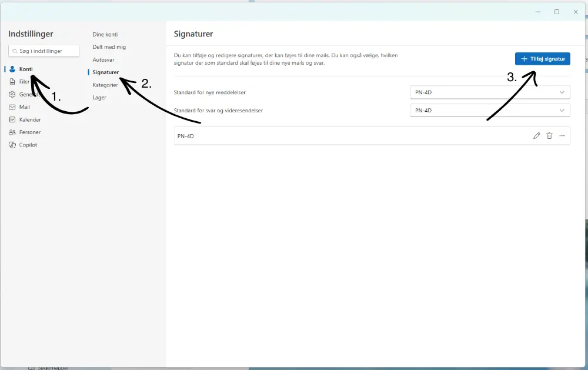This screenshot has width=588, height=370.
Task: Click the Standard for nye meddelelser label
Action: pyautogui.click(x=210, y=92)
